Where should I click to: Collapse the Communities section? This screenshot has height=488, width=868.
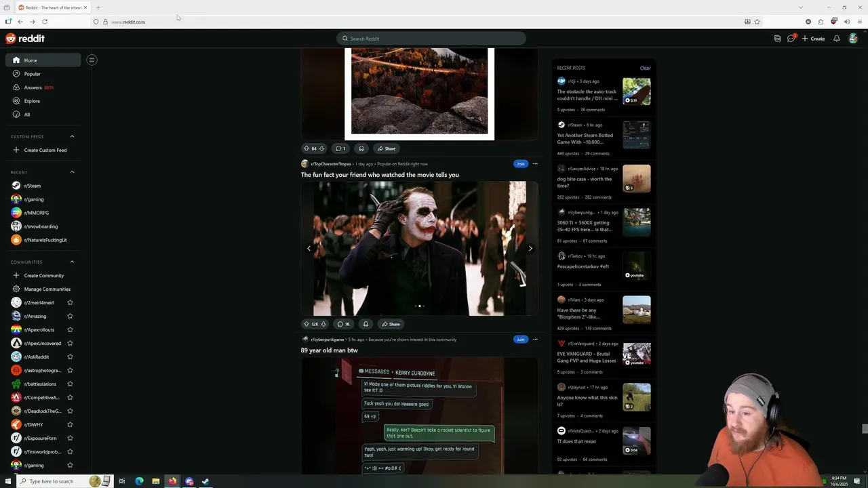pyautogui.click(x=72, y=262)
